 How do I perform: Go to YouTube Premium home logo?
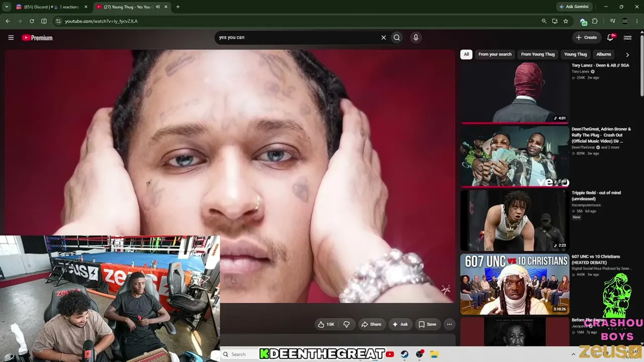pyautogui.click(x=37, y=38)
